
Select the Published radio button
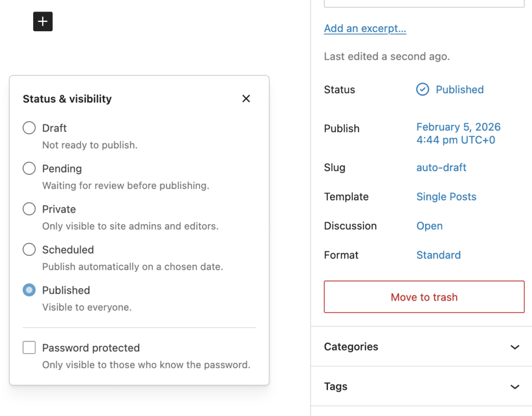tap(29, 290)
